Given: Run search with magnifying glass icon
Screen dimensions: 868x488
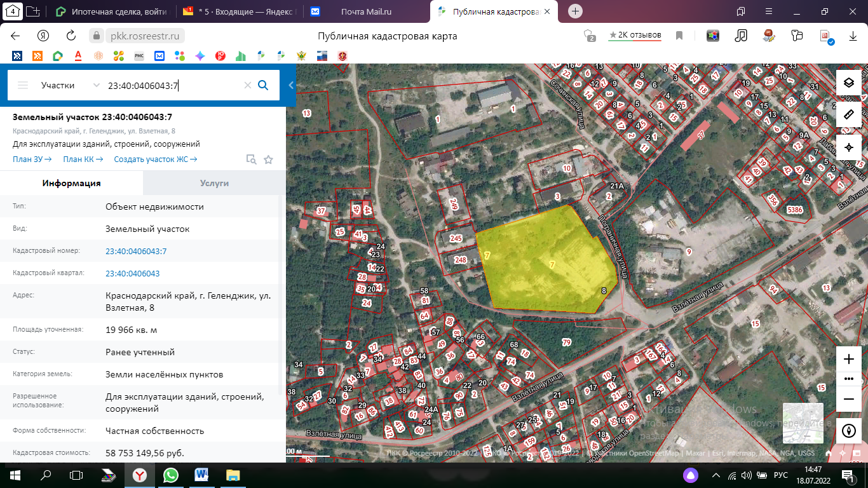Looking at the screenshot, I should tap(263, 85).
